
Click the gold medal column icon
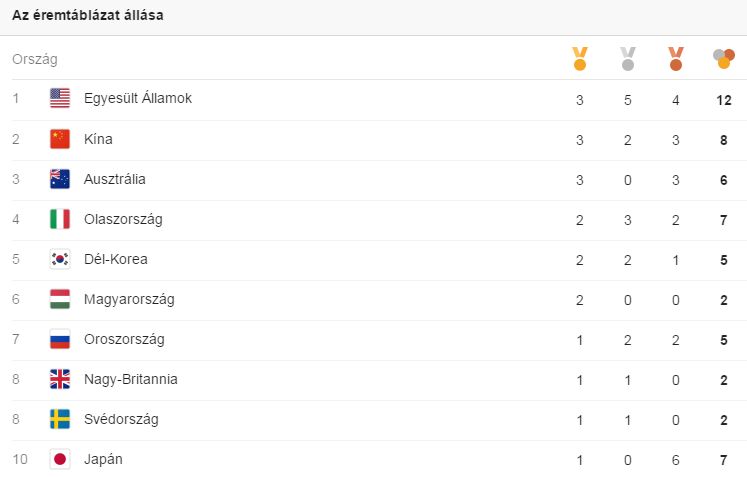580,59
